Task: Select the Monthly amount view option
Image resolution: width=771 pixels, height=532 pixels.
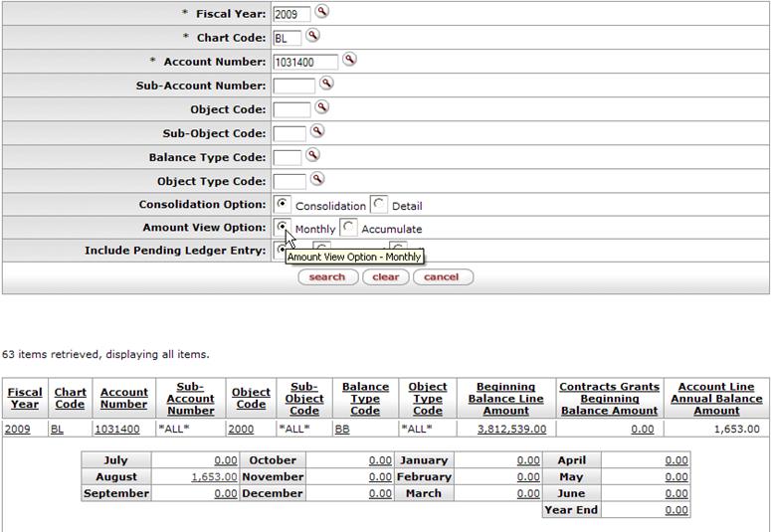Action: tap(283, 227)
